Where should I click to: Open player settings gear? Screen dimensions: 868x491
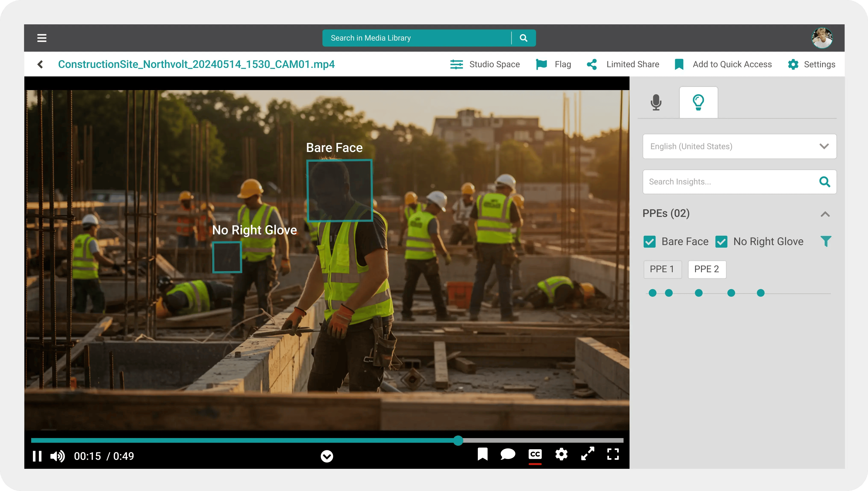click(x=561, y=454)
